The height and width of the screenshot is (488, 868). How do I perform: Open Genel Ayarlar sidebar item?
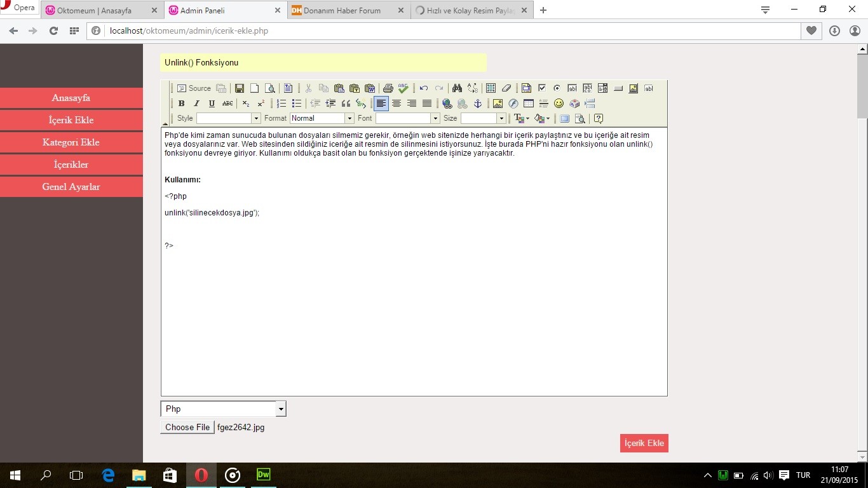click(71, 187)
